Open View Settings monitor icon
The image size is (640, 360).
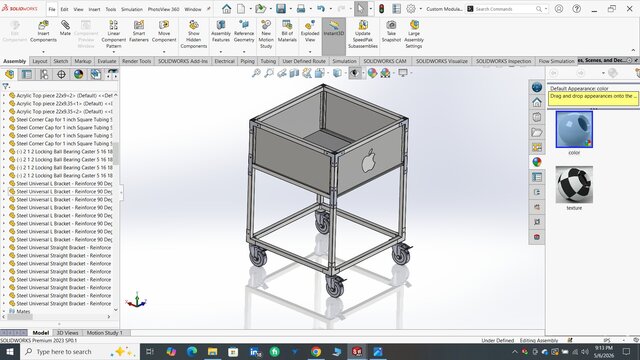(x=403, y=73)
